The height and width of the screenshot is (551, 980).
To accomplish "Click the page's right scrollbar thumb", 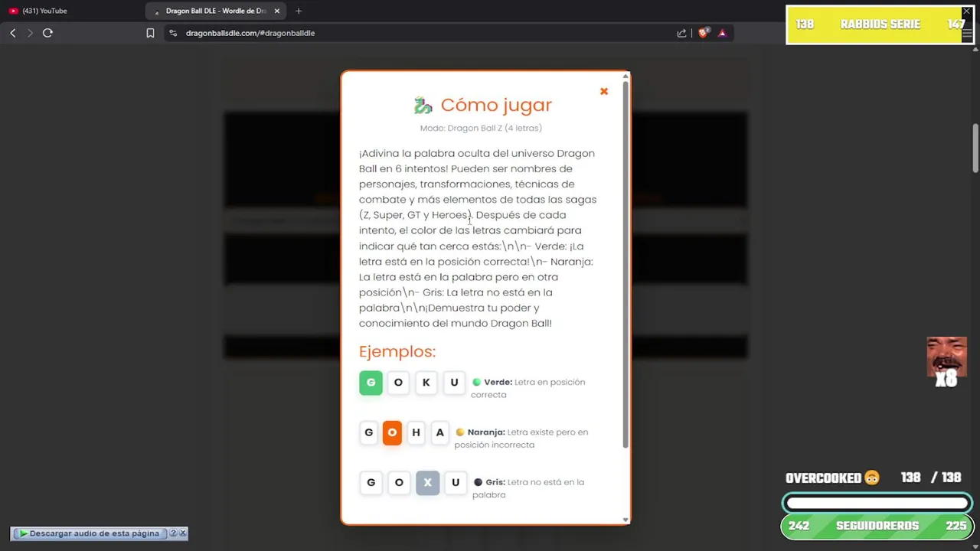I will click(x=975, y=148).
